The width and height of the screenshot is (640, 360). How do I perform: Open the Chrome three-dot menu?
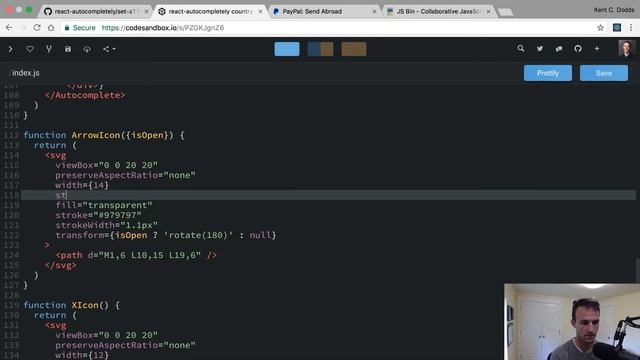[x=631, y=28]
